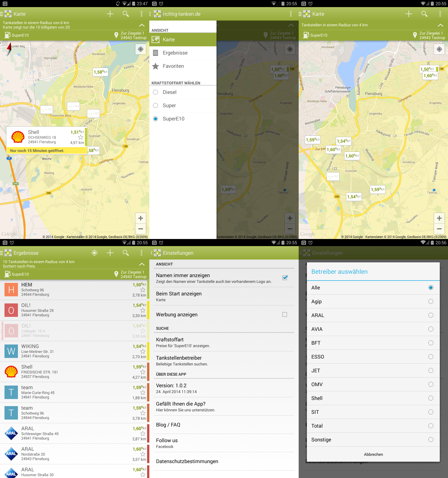Viewport: 448px width, 478px height.
Task: Zoom out on the top-left map
Action: (141, 229)
